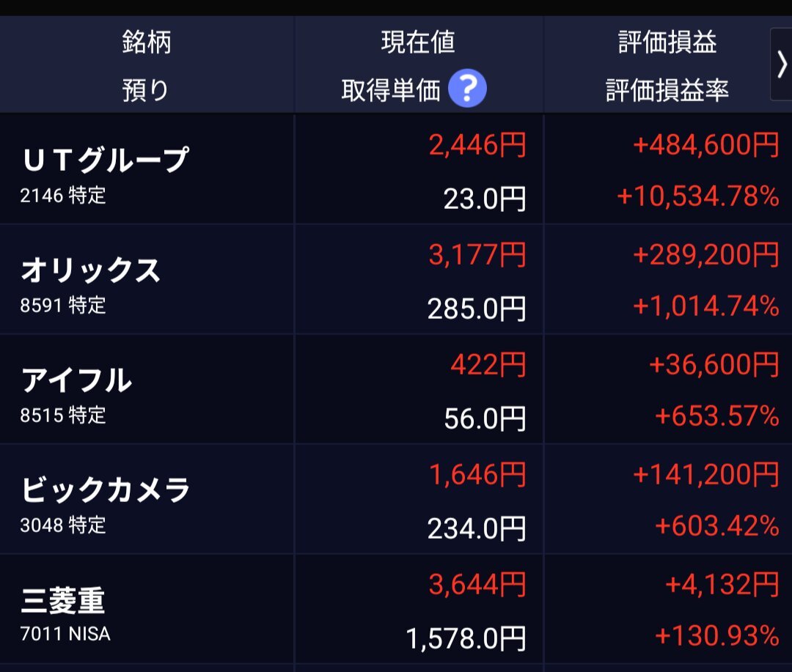Tap the 現在値 column header

418,41
